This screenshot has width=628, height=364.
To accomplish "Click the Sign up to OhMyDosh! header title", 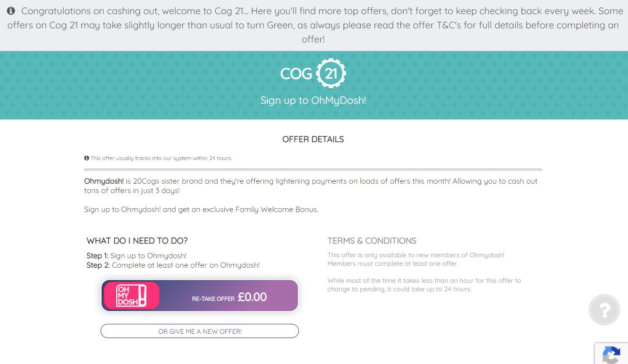I will click(x=313, y=101).
